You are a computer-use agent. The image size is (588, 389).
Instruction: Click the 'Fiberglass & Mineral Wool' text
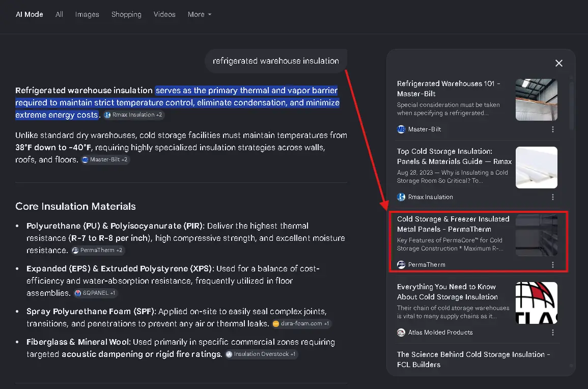(78, 342)
